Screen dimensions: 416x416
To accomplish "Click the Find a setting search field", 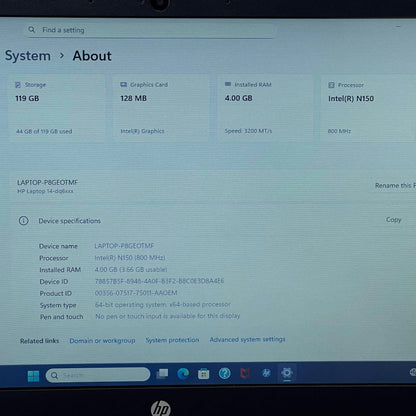I will coord(151,30).
